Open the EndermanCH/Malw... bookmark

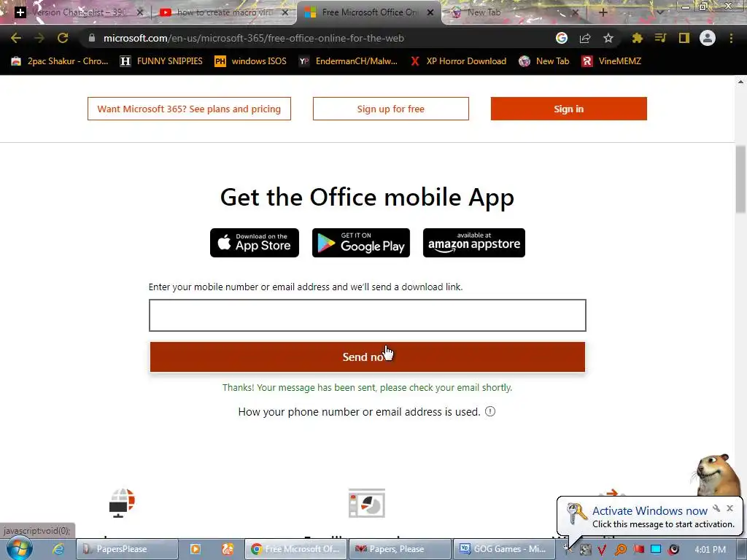point(348,61)
